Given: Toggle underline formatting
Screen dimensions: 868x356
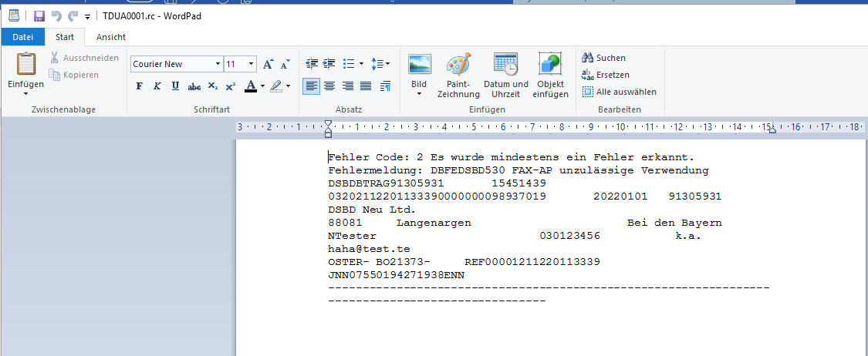Looking at the screenshot, I should tap(175, 86).
